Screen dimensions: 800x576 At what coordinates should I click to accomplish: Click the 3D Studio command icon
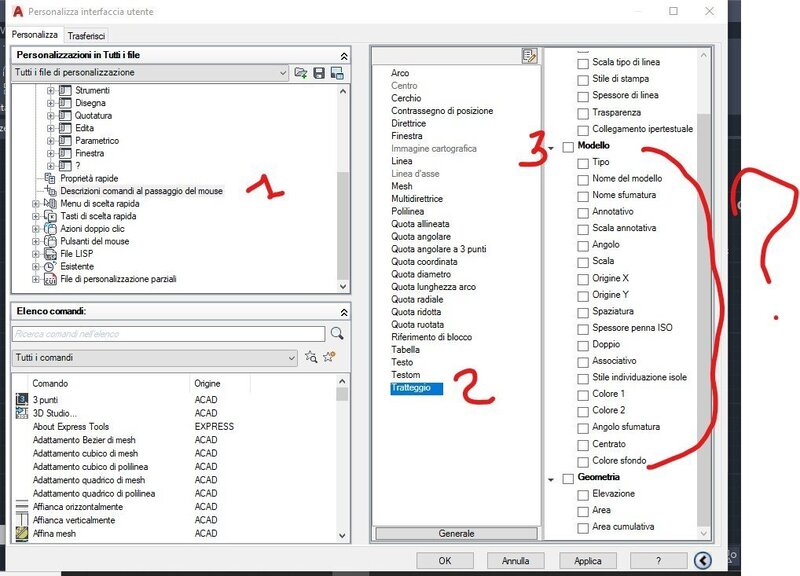pyautogui.click(x=22, y=412)
